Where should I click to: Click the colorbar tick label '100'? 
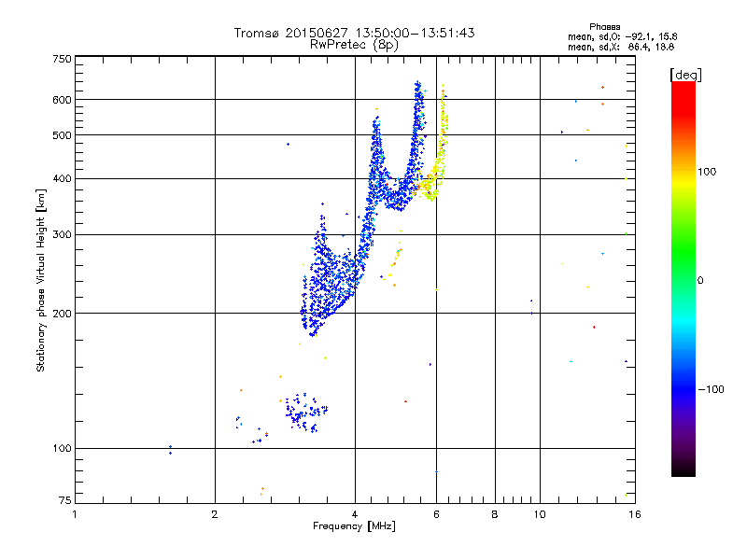coord(707,172)
